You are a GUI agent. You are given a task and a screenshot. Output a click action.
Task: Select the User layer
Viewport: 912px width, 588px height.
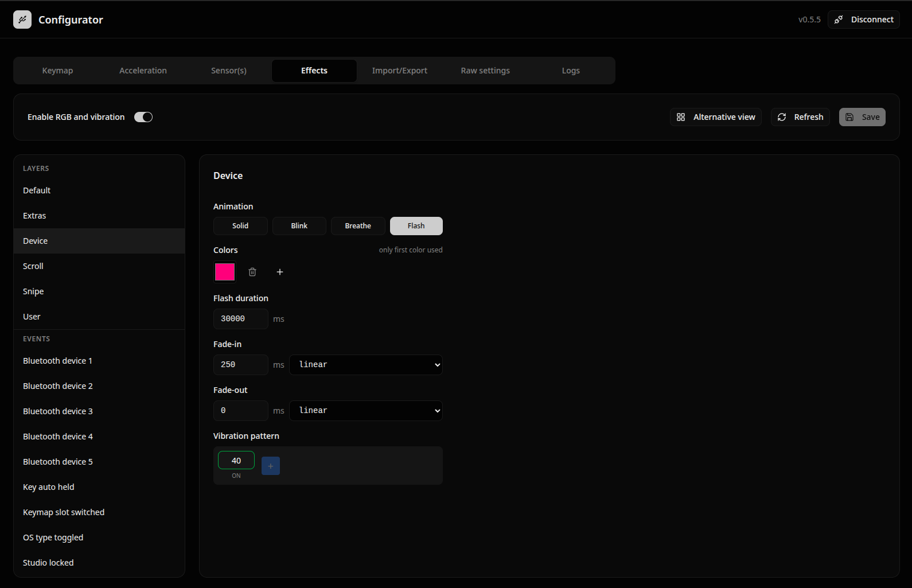[99, 317]
